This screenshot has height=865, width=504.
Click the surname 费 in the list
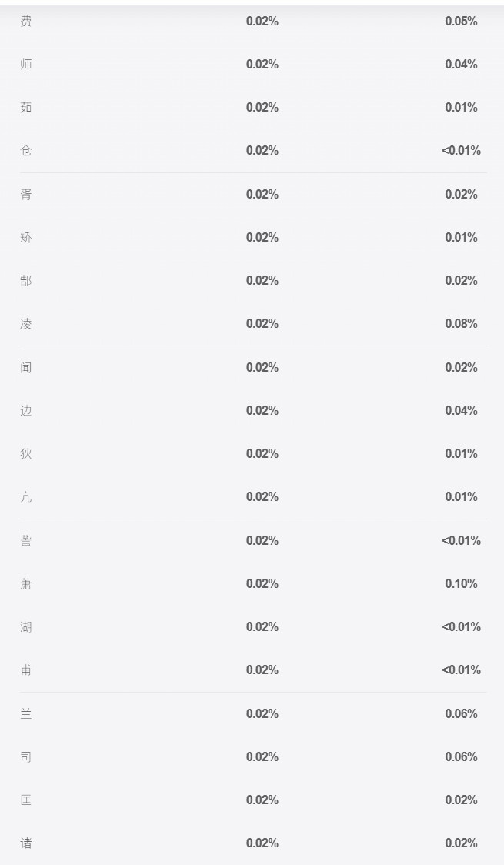[26, 21]
